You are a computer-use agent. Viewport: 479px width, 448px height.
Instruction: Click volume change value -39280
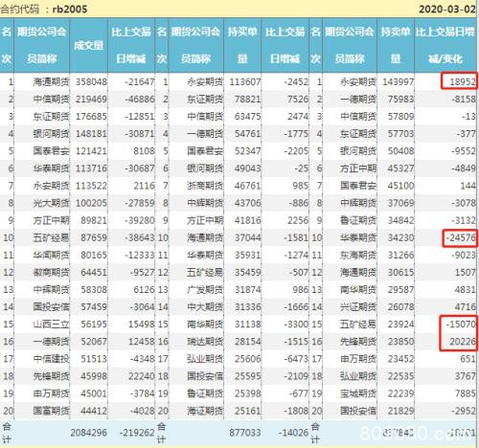tap(140, 220)
